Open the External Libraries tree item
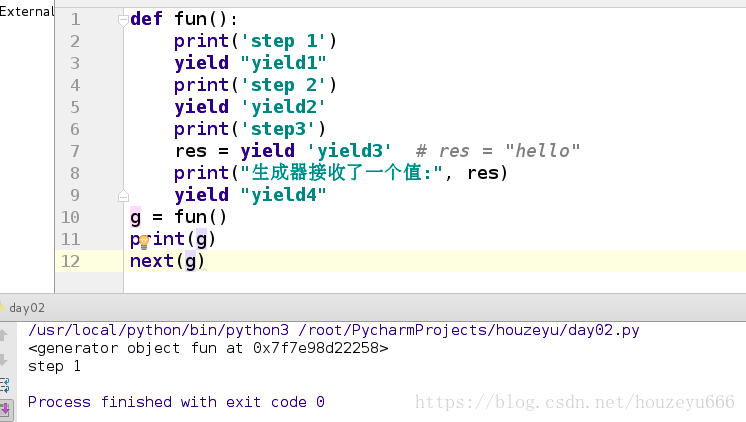Screen dimensions: 746x422 pos(27,11)
